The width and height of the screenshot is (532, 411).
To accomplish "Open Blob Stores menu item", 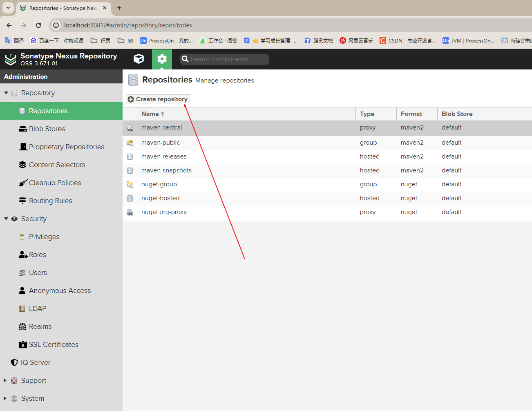I will pyautogui.click(x=61, y=129).
